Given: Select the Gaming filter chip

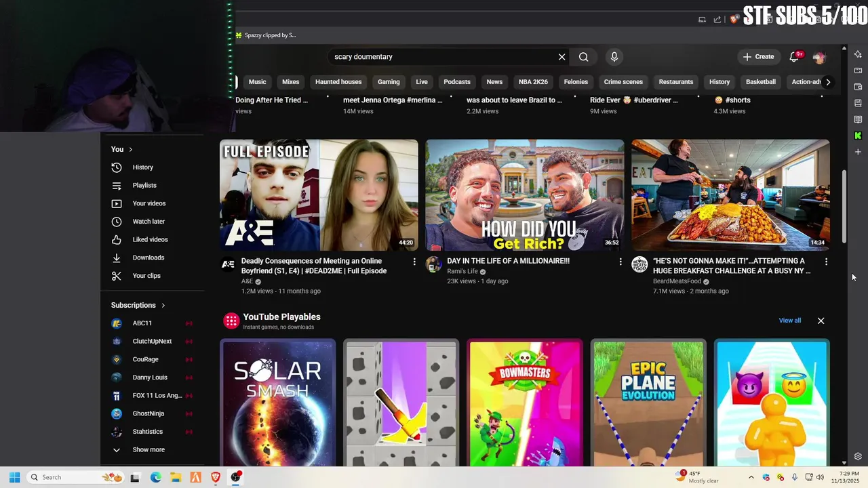Looking at the screenshot, I should (x=389, y=82).
